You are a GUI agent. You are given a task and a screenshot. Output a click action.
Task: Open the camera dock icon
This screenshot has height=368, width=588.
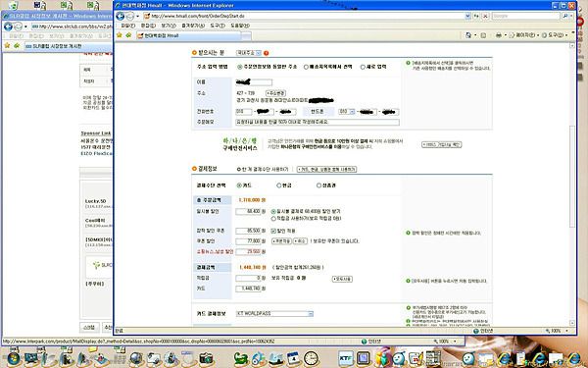click(206, 358)
